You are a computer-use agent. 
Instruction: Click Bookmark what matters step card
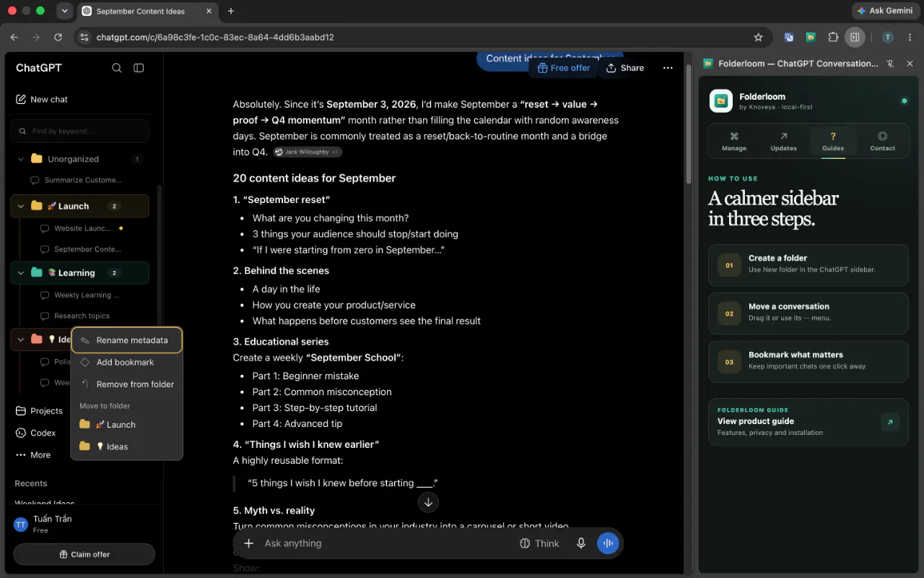coord(808,362)
